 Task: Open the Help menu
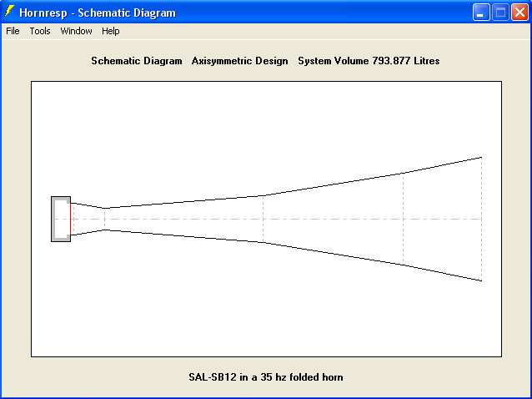pyautogui.click(x=111, y=31)
